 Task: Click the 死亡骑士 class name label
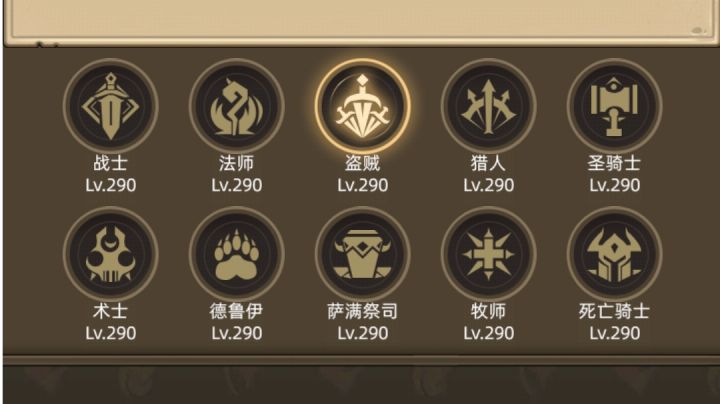pos(614,311)
